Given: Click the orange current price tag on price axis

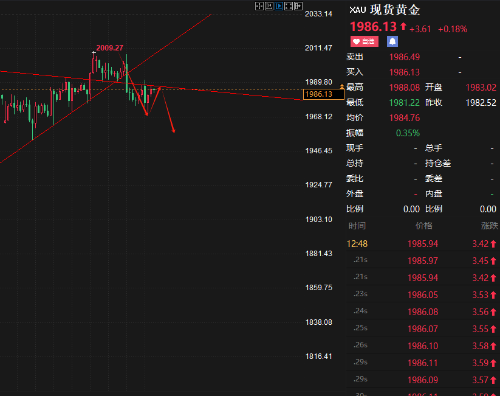Looking at the screenshot, I should (323, 94).
